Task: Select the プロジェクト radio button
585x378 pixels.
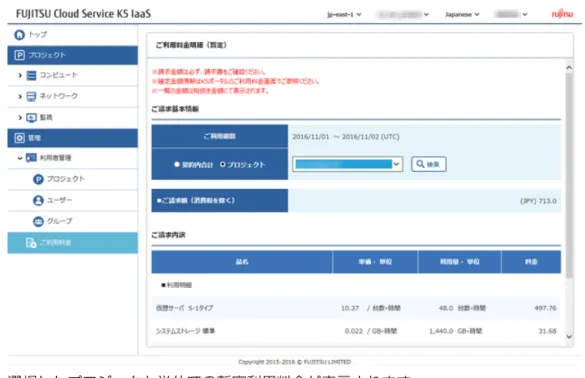Action: [x=223, y=164]
